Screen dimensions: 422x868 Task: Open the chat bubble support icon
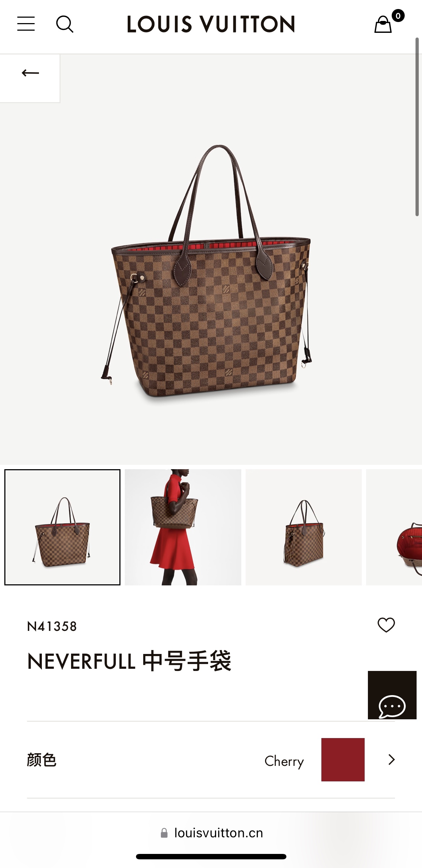[392, 695]
